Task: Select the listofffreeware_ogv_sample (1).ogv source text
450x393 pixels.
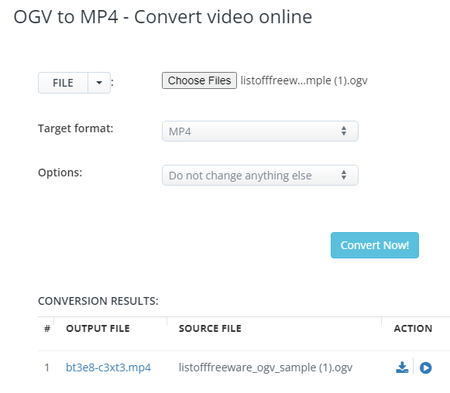Action: point(266,367)
